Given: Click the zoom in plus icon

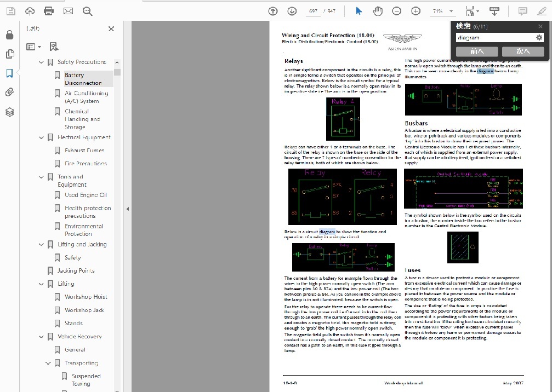Looking at the screenshot, I should pyautogui.click(x=416, y=11).
